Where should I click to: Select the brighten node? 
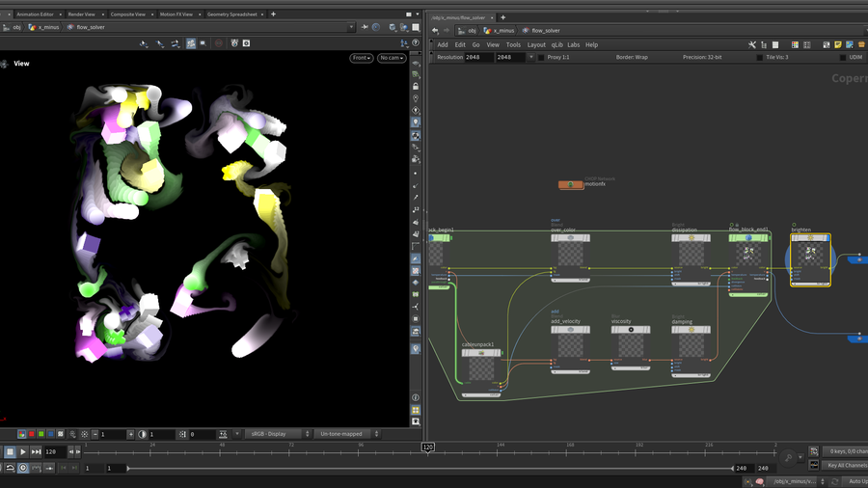810,256
